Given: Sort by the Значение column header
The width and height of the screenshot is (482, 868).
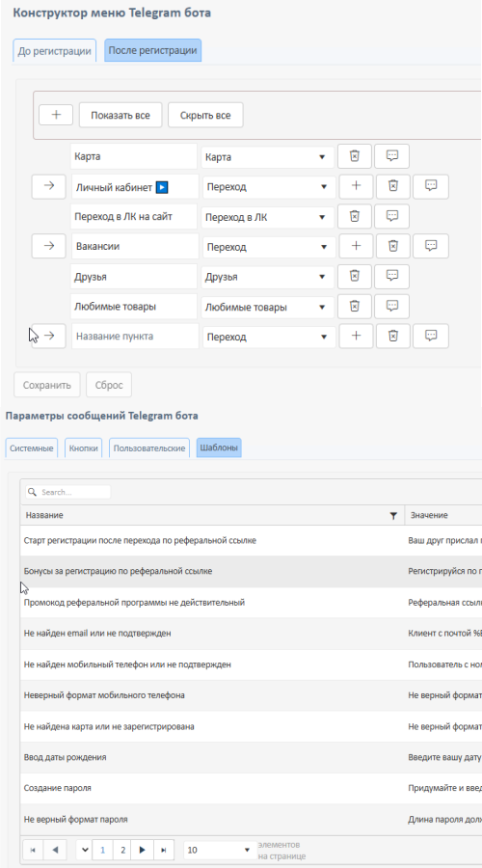Looking at the screenshot, I should pyautogui.click(x=428, y=515).
